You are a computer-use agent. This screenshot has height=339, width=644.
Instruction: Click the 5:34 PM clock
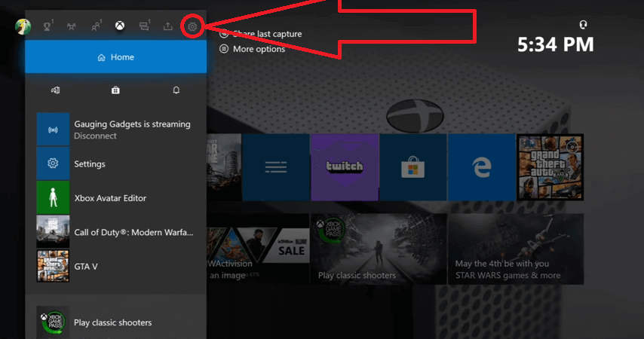pyautogui.click(x=555, y=44)
